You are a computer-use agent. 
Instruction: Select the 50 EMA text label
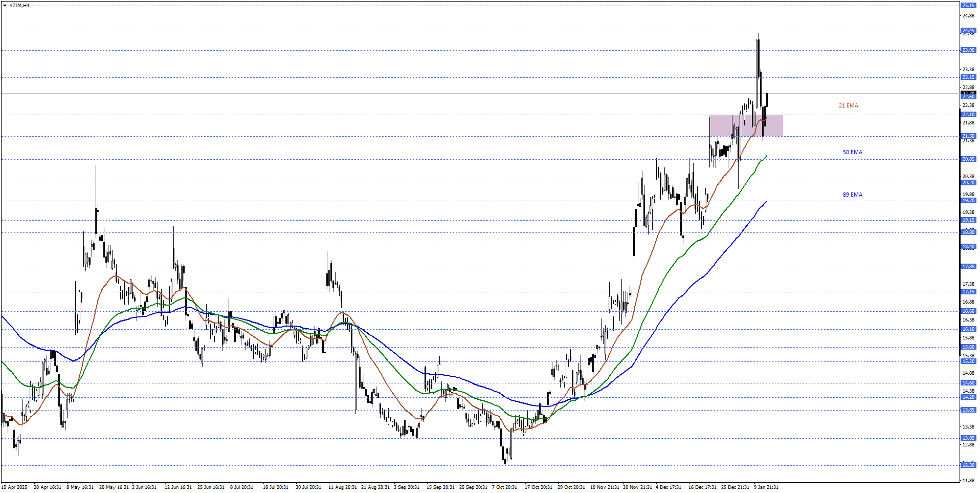852,153
